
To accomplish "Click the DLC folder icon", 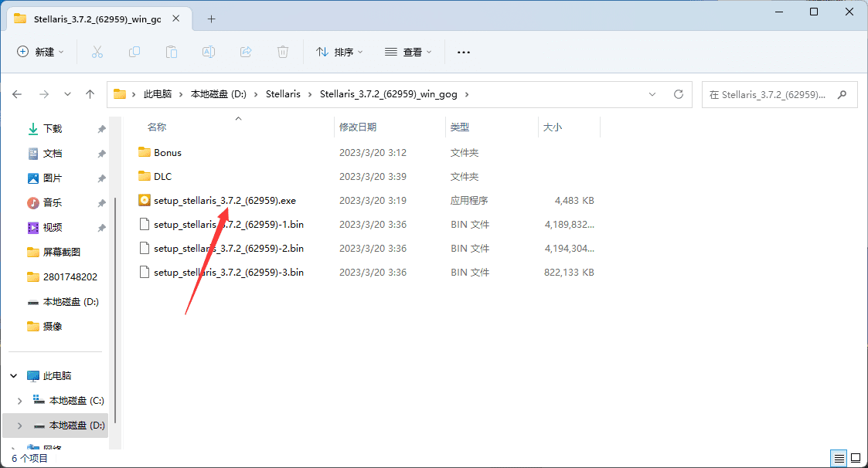I will point(145,176).
